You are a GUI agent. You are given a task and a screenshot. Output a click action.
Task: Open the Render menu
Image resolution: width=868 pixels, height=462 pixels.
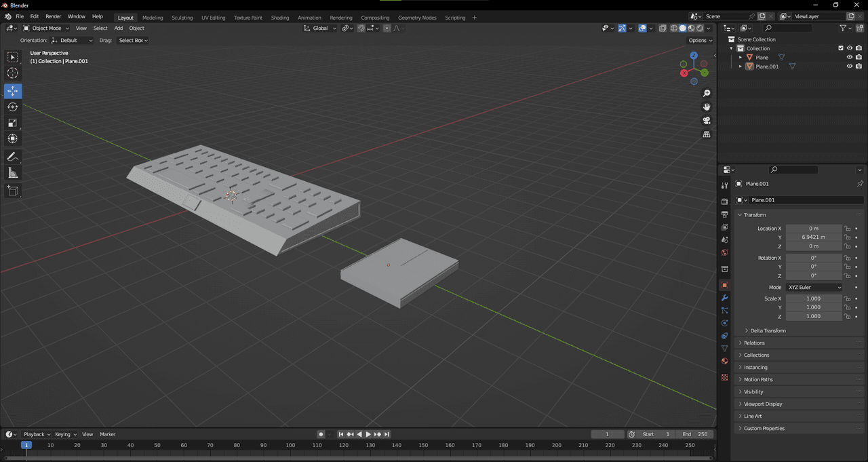point(53,16)
